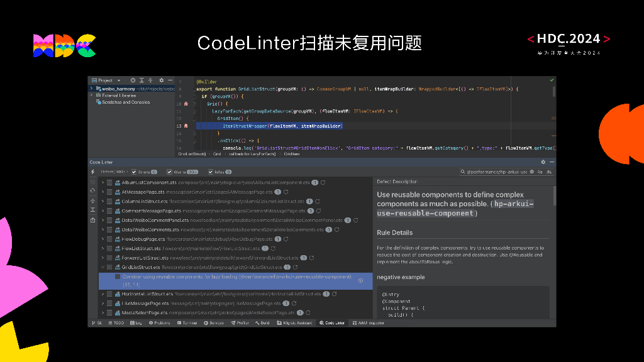Collapse all items in the Project panel
This screenshot has height=362, width=644.
click(151, 80)
